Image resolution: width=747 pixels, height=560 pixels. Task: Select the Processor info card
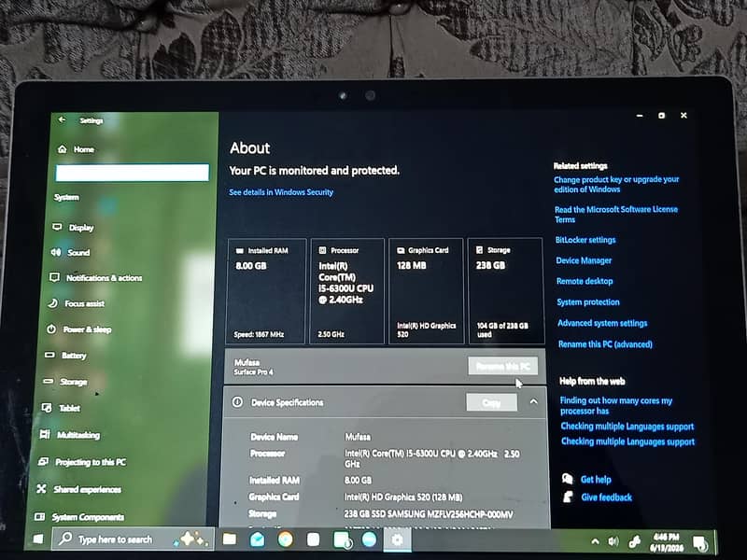coord(347,291)
